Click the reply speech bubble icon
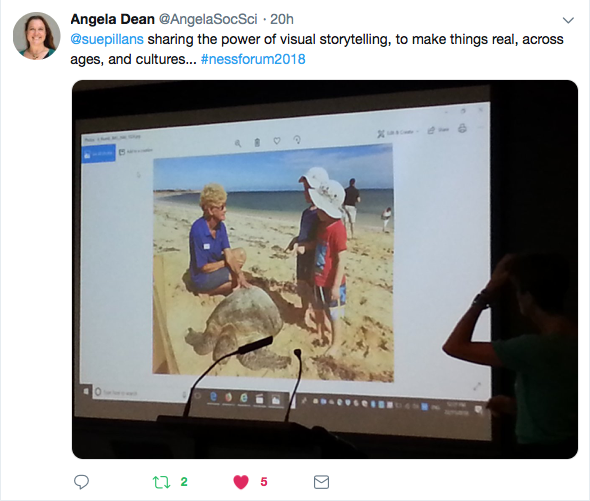This screenshot has height=501, width=590. 81,482
